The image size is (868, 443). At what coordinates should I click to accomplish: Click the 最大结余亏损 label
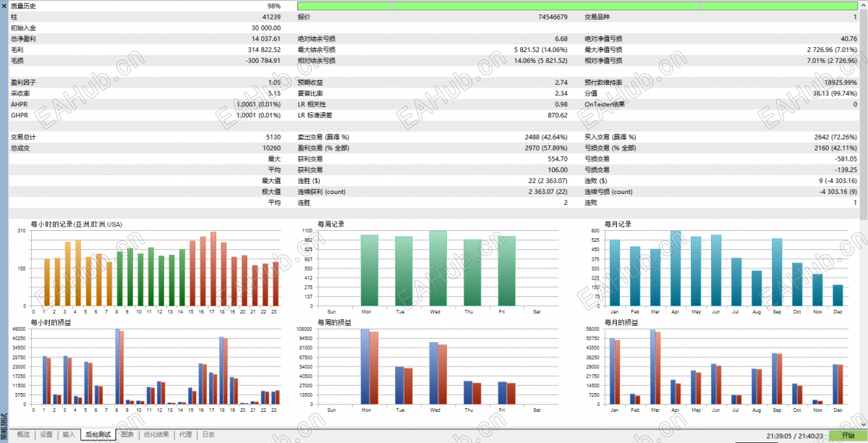(316, 49)
